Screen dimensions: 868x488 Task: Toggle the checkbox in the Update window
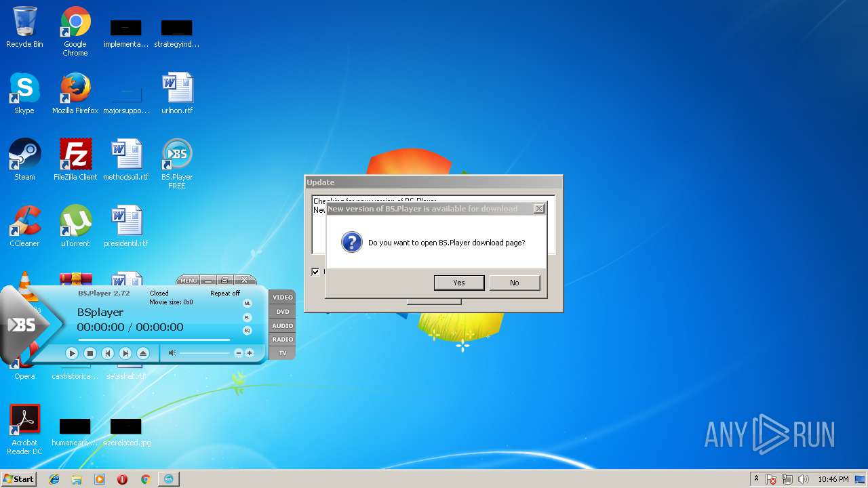point(315,272)
